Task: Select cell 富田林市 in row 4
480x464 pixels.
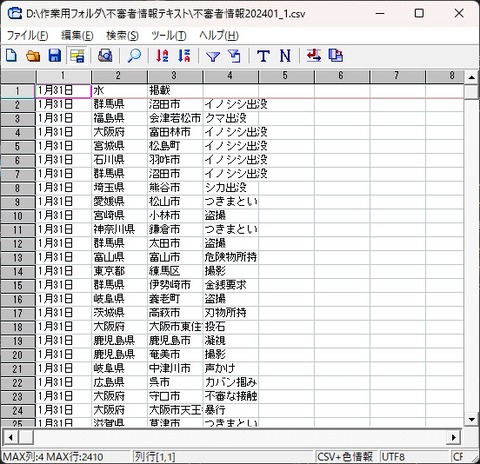Action: click(x=175, y=132)
